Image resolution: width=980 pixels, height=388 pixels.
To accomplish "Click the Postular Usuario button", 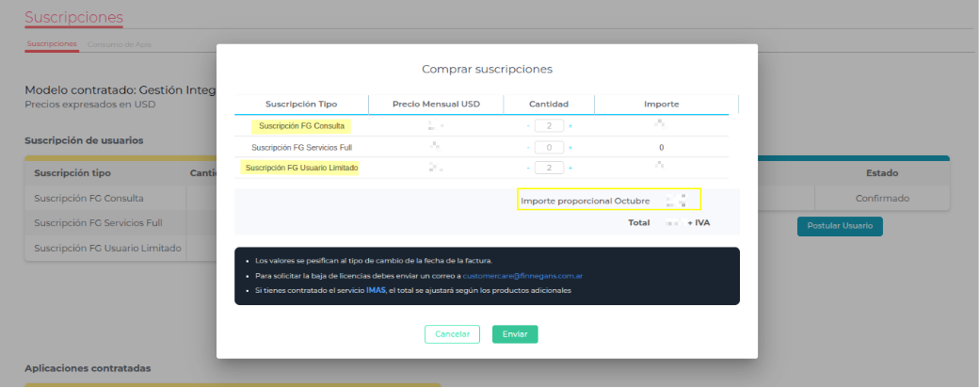I will (x=839, y=226).
